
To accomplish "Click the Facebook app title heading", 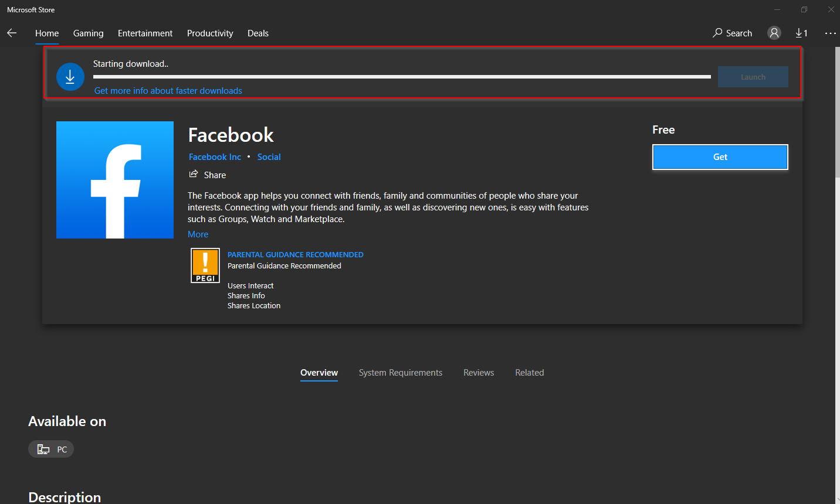I will [231, 135].
